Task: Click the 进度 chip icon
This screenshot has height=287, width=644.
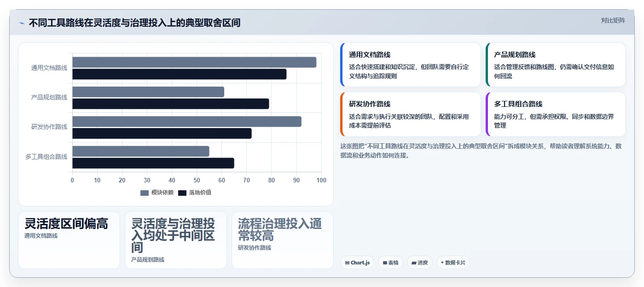Action: click(x=414, y=263)
